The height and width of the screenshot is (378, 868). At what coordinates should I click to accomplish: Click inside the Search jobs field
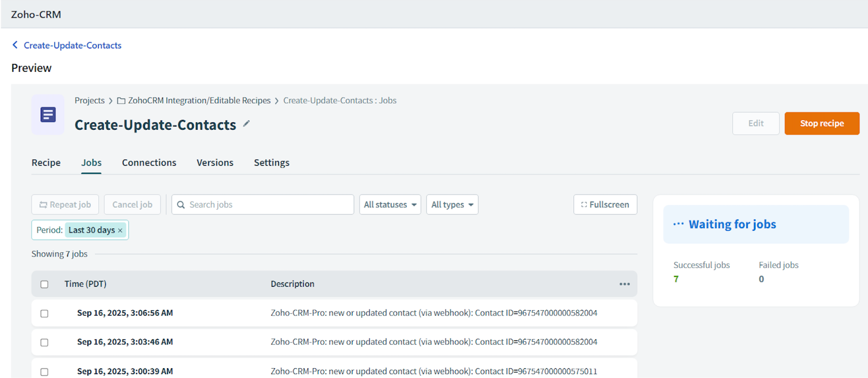point(263,205)
